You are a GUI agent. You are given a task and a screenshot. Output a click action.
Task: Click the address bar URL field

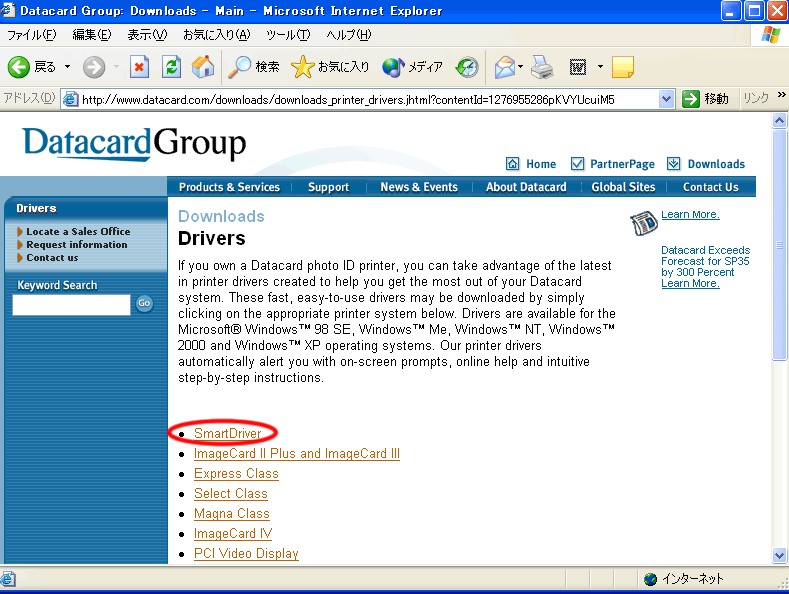(369, 99)
